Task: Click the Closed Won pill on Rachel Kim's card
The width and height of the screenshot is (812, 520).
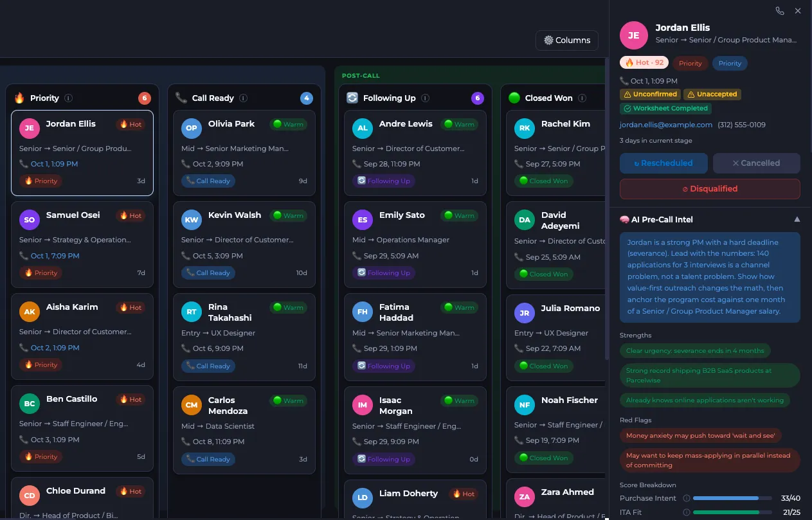Action: tap(545, 181)
